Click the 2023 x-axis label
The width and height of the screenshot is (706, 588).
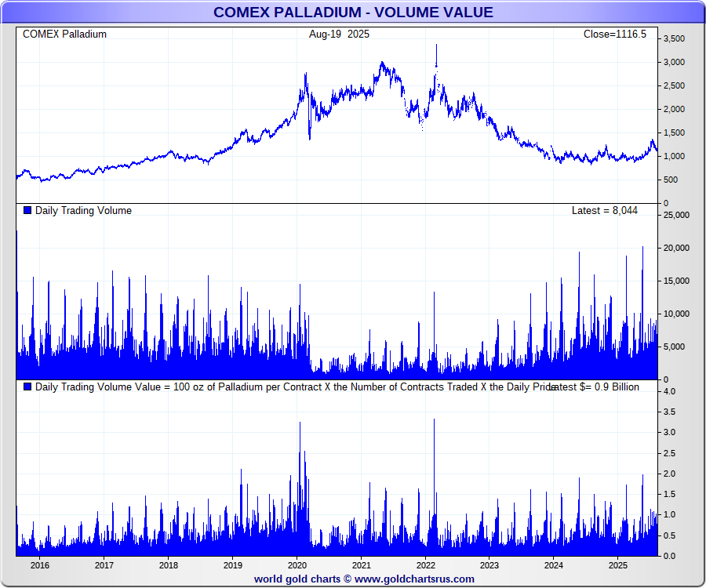pos(489,565)
